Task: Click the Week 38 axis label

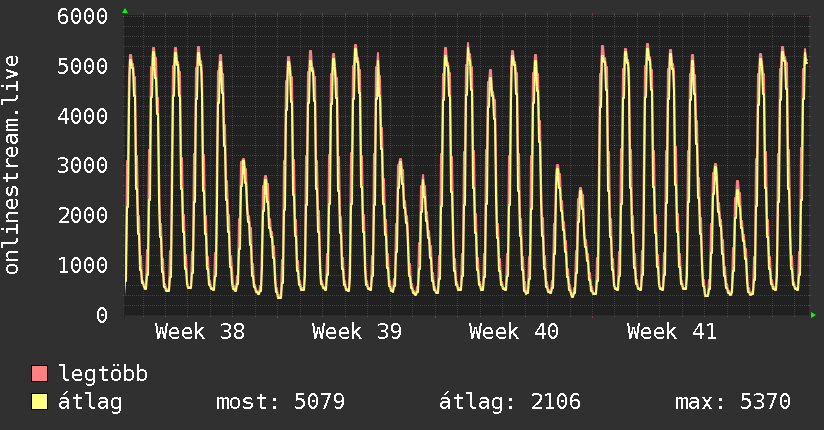Action: tap(200, 332)
